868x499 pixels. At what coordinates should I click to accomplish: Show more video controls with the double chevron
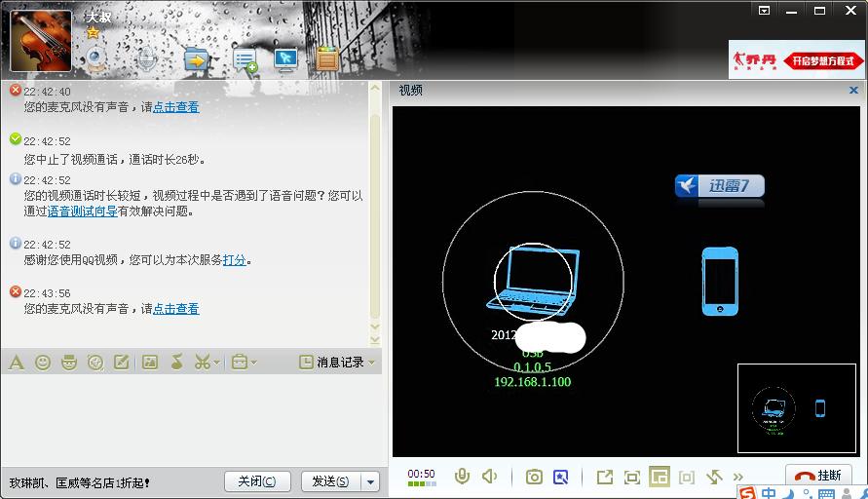(x=737, y=477)
